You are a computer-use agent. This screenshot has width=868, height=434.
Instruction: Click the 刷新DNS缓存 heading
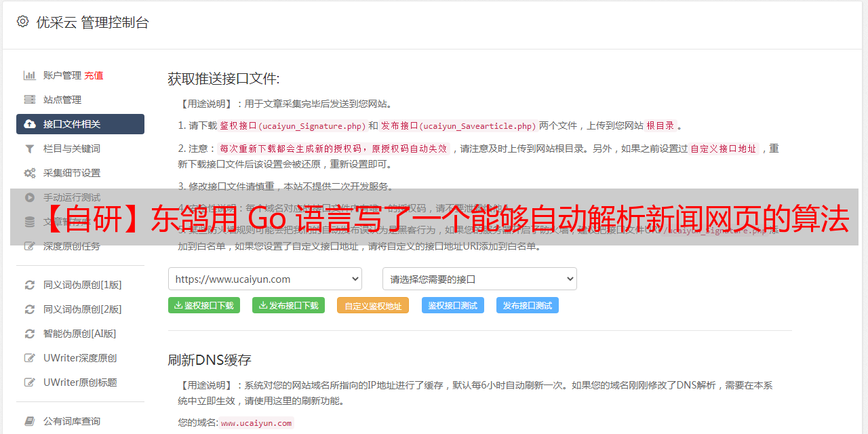point(210,359)
